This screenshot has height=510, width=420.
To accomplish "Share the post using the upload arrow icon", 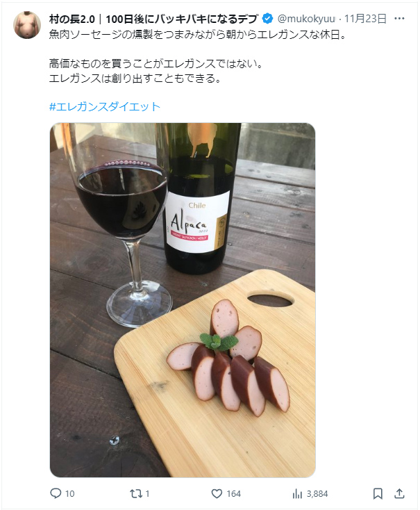I will coord(399,493).
